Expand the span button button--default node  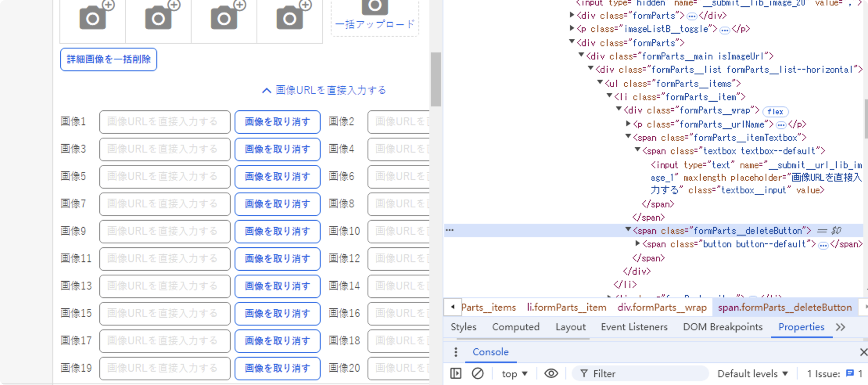click(637, 243)
